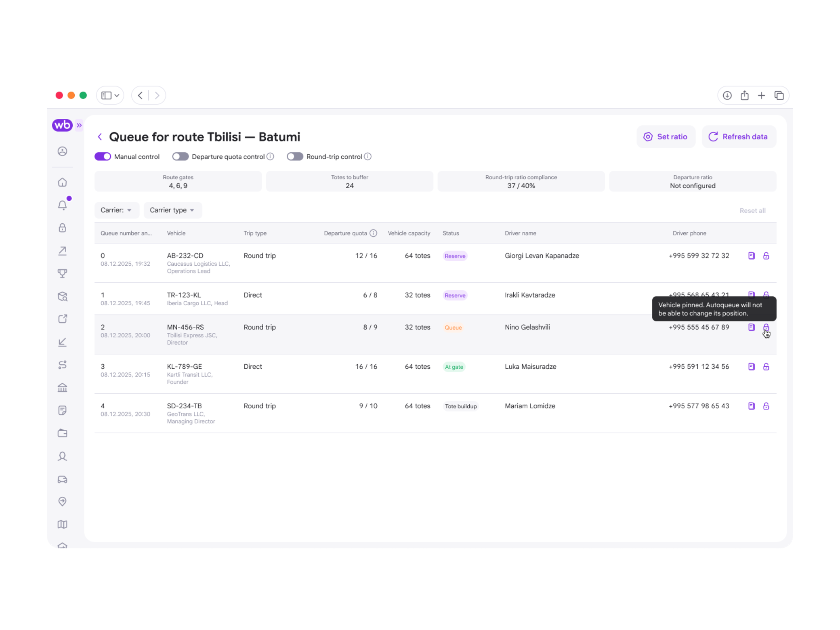Click Set ratio button

click(x=666, y=137)
